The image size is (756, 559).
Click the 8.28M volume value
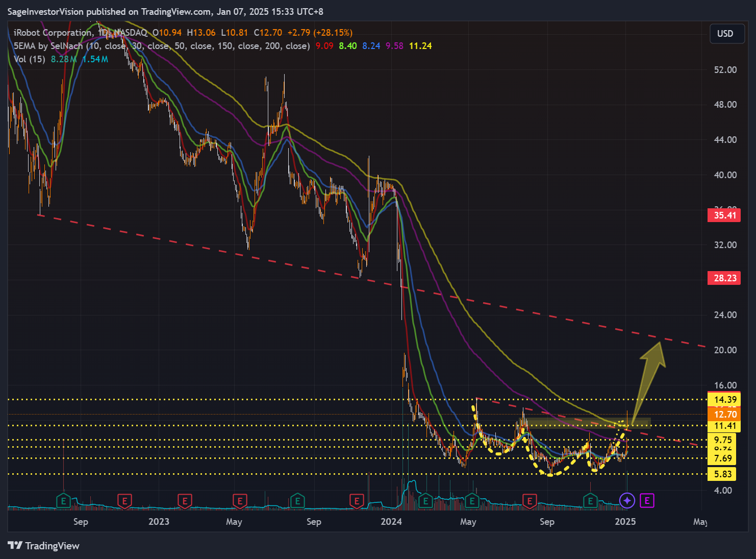point(64,59)
